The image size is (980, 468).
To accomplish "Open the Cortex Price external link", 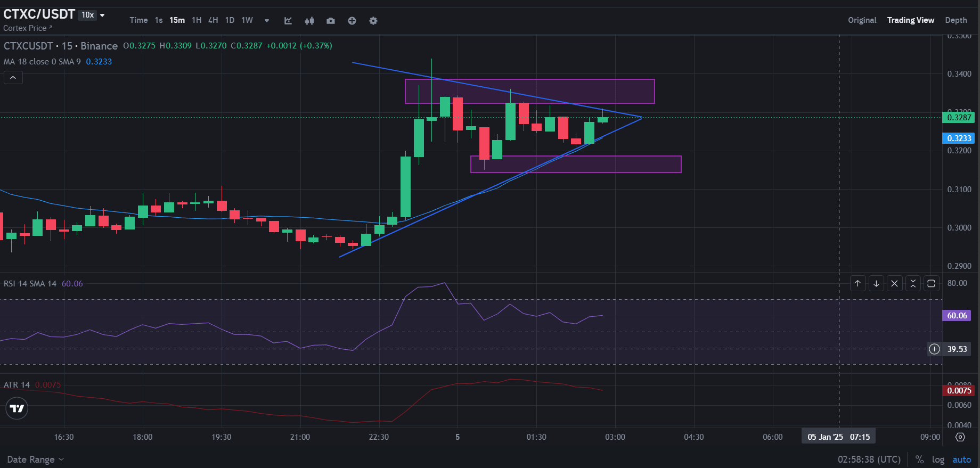I will 28,28.
